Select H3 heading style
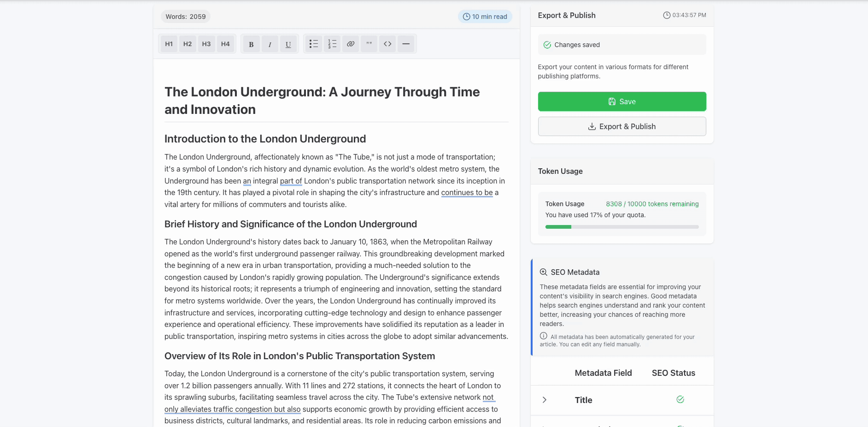Image resolution: width=868 pixels, height=427 pixels. pyautogui.click(x=206, y=44)
